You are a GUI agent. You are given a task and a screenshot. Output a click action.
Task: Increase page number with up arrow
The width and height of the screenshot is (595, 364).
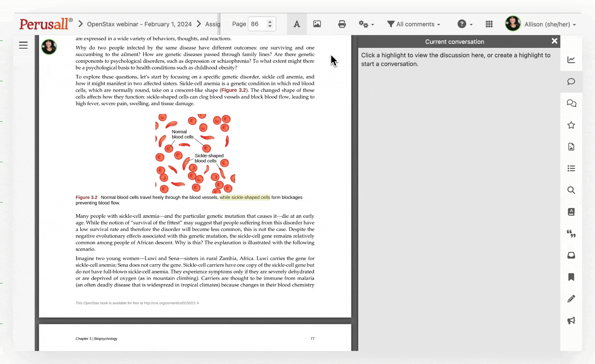[270, 22]
